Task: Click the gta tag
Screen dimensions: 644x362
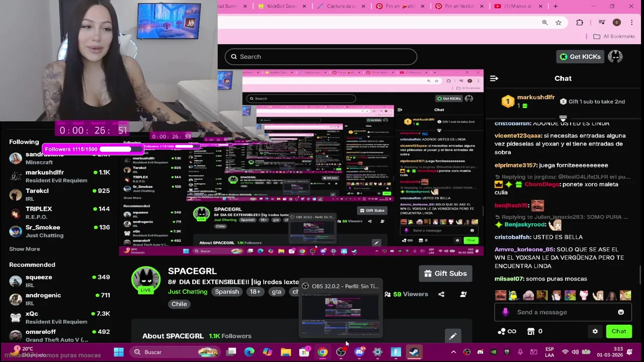Action: coord(277,292)
